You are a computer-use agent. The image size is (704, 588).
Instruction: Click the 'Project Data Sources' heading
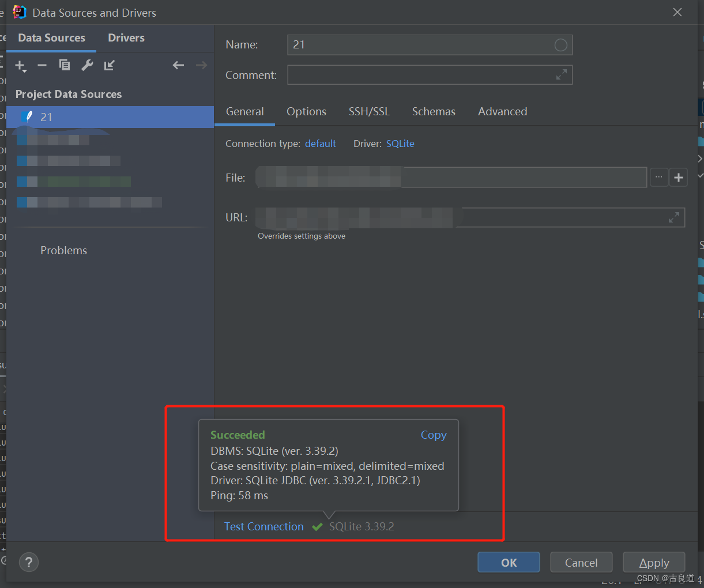click(x=69, y=94)
